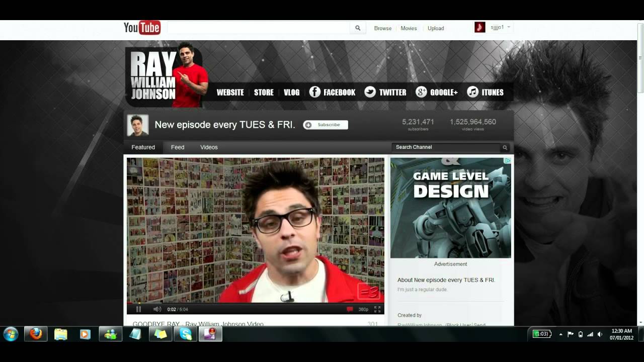Click the battery status tray icon
This screenshot has height=362, width=644.
[x=581, y=334]
